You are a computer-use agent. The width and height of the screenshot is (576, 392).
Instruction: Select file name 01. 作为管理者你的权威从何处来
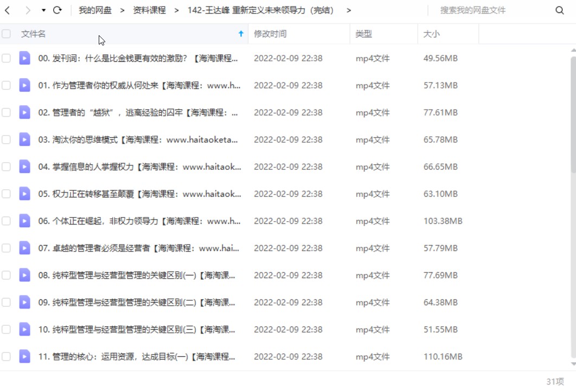[139, 85]
